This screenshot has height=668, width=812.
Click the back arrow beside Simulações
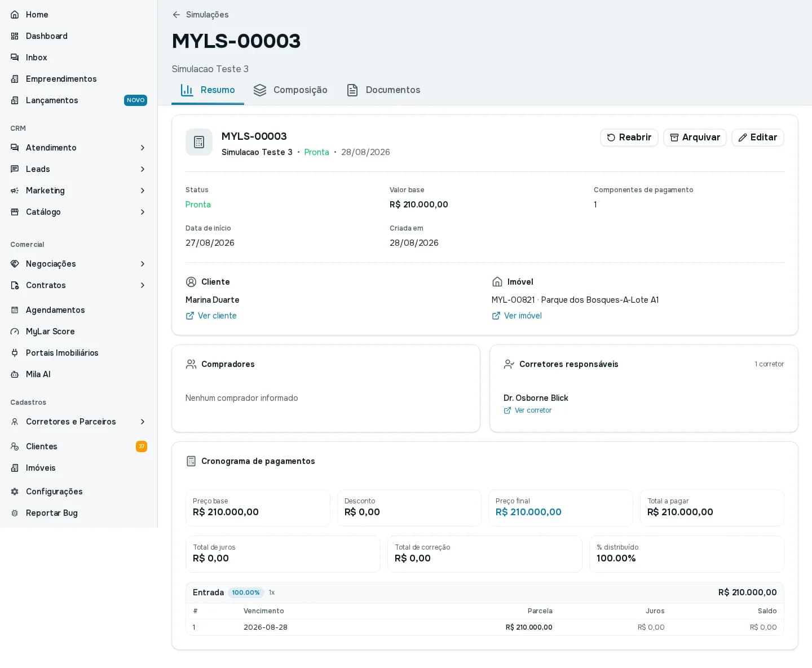click(176, 15)
